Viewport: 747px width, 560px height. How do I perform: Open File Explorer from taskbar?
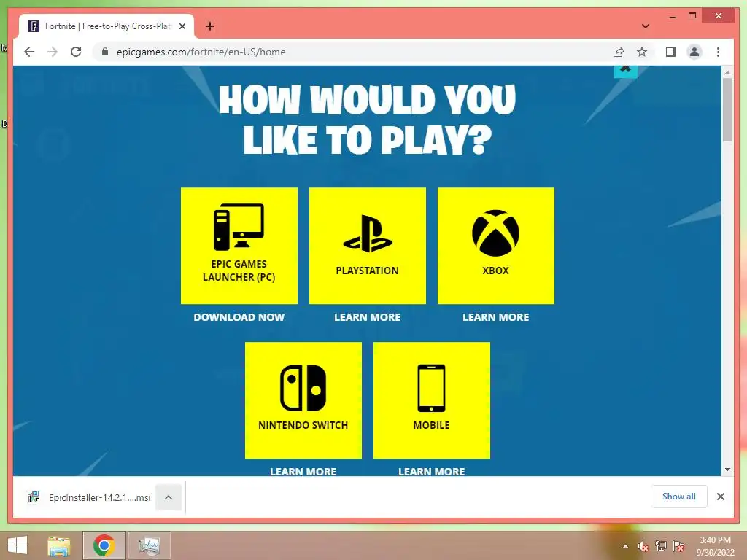click(x=59, y=545)
